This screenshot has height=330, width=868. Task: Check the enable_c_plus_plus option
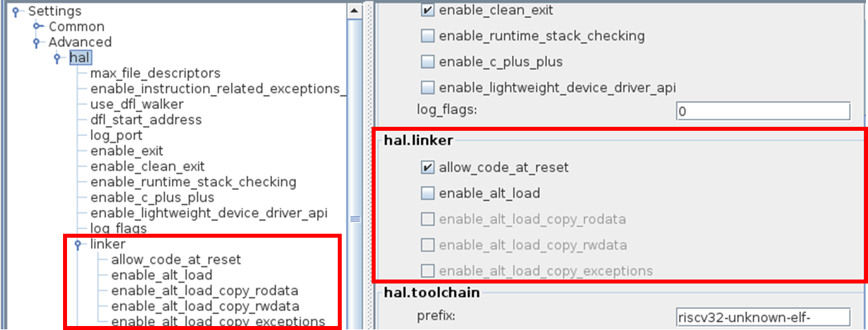click(x=427, y=62)
